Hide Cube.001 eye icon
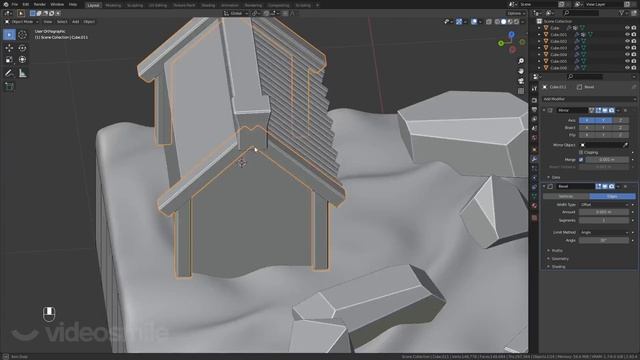 pos(627,35)
